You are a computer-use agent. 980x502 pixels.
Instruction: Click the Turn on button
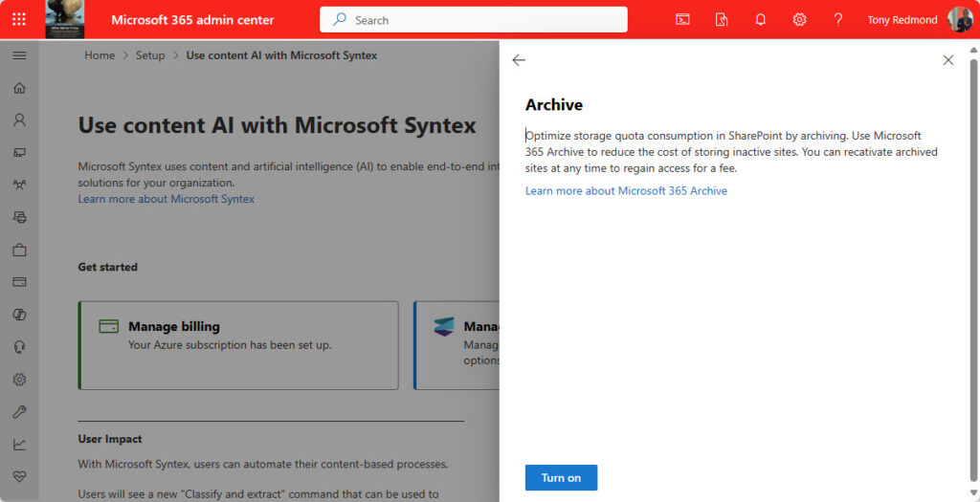click(x=561, y=478)
